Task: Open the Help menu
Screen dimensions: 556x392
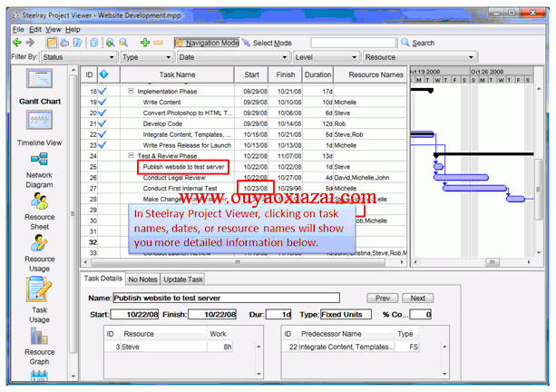Action: pyautogui.click(x=73, y=29)
